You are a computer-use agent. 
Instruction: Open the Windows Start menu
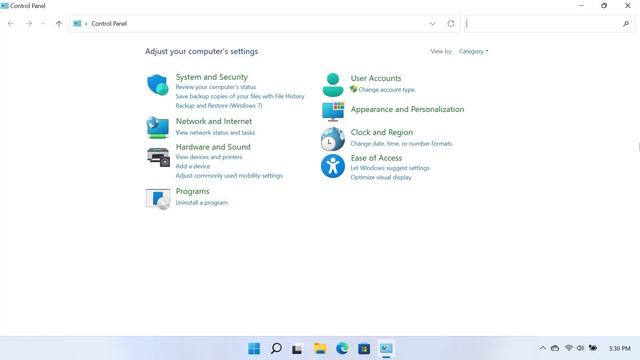point(254,349)
